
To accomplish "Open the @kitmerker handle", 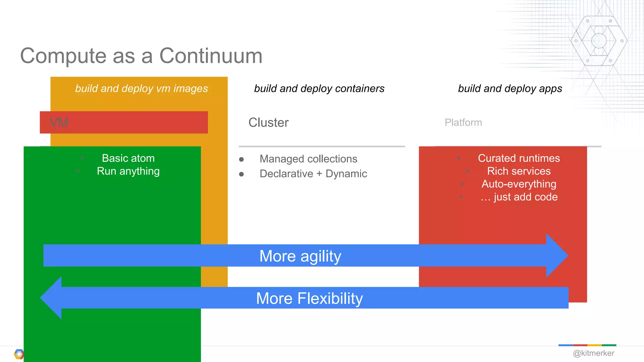I will click(x=593, y=353).
